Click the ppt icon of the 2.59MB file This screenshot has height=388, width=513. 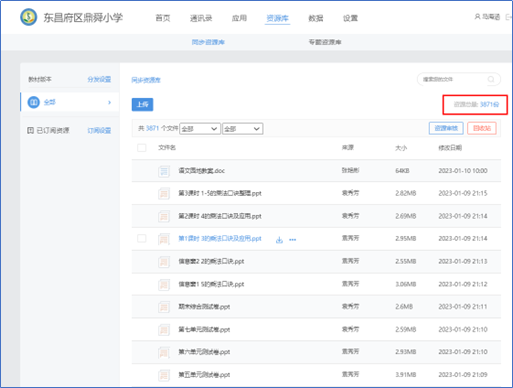164,330
